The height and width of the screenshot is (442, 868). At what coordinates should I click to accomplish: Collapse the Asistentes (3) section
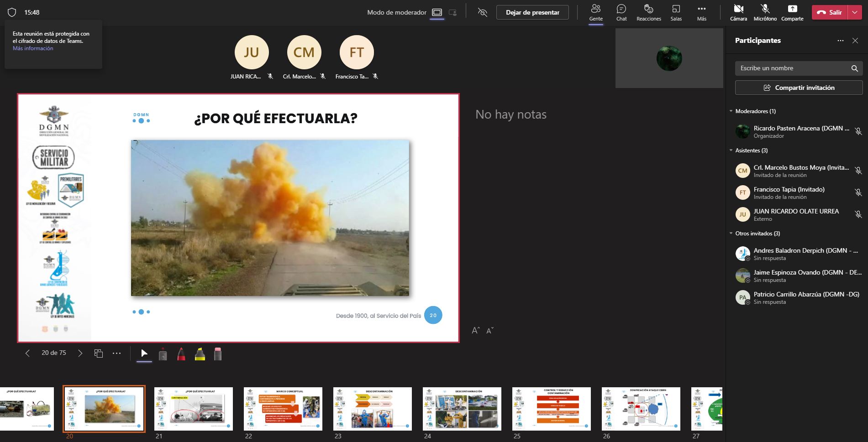[731, 151]
